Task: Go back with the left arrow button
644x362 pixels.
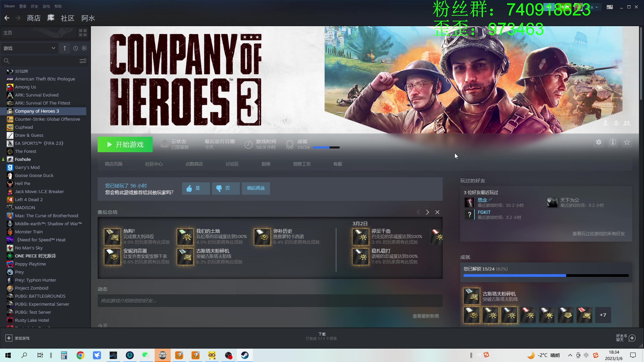Action: point(7,18)
